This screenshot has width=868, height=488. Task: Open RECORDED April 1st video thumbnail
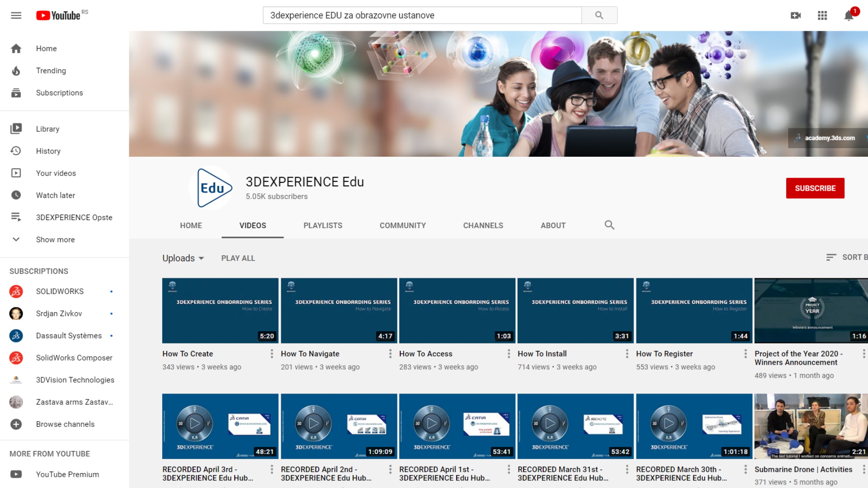[x=457, y=427]
